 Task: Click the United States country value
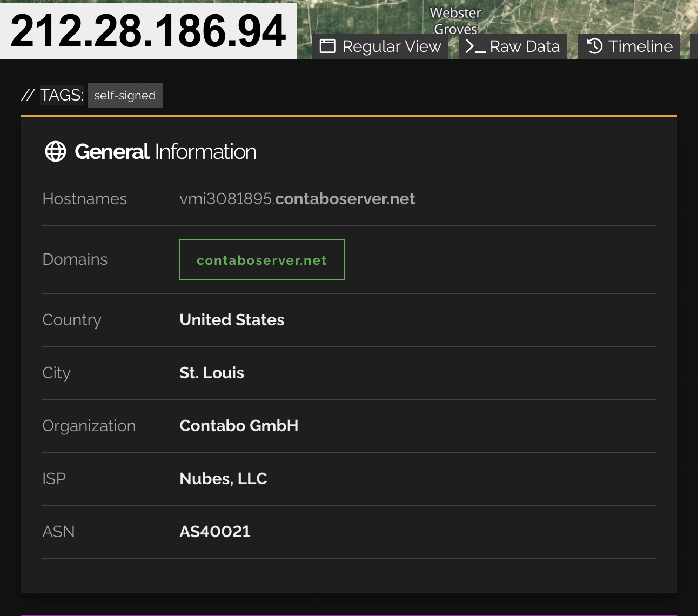pos(232,320)
